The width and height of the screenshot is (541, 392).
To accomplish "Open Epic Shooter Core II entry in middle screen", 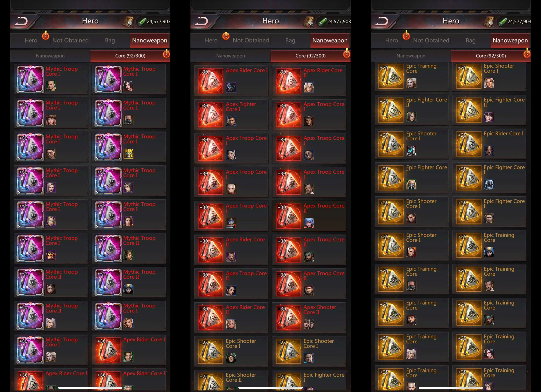I will point(231,381).
